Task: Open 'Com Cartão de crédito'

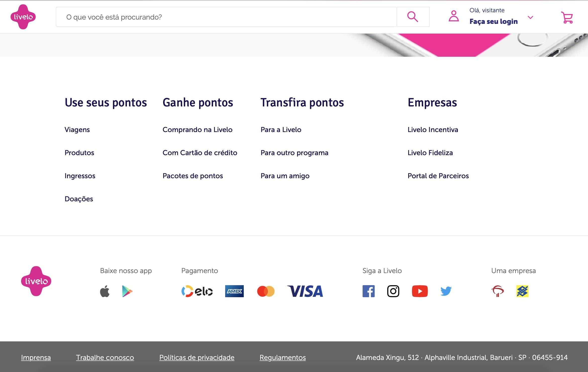Action: (x=200, y=153)
